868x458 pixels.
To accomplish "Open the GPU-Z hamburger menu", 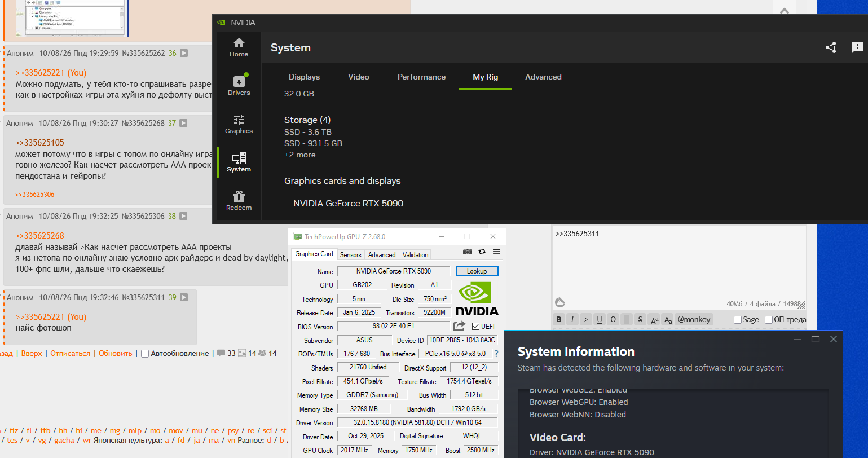I will 496,252.
